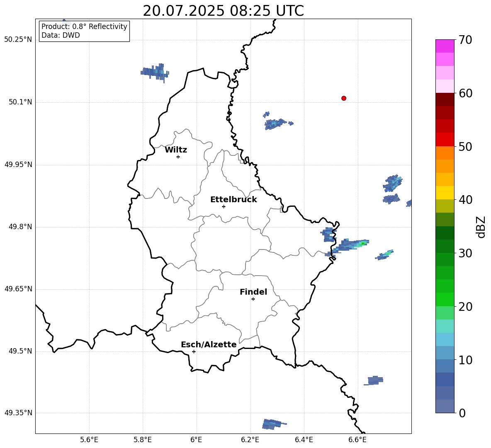Screen dimensions: 491x448
Task: Click the Data: DWD text
Action: pos(61,35)
